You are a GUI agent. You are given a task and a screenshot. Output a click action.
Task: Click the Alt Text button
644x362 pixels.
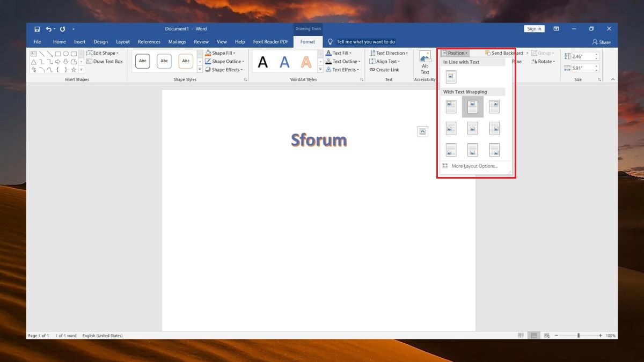[425, 63]
